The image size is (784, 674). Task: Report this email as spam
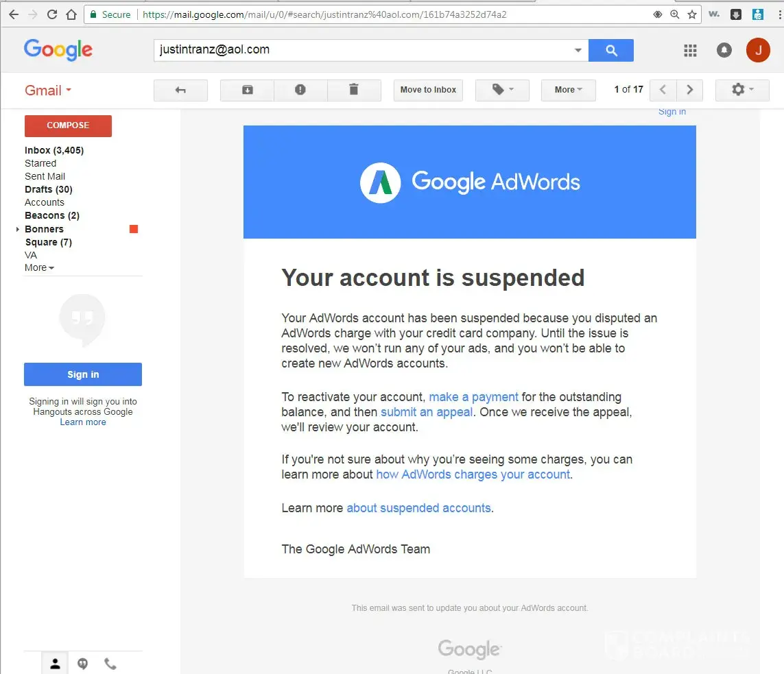(300, 90)
